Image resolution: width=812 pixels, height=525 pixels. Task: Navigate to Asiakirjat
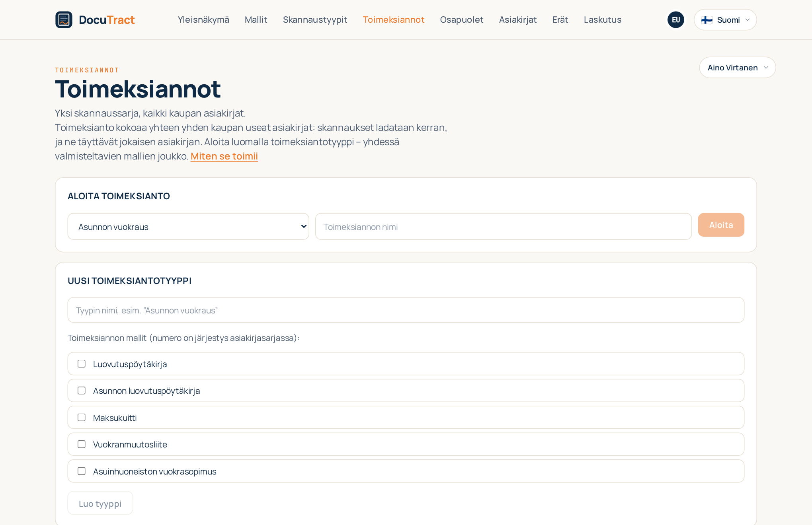pos(518,19)
